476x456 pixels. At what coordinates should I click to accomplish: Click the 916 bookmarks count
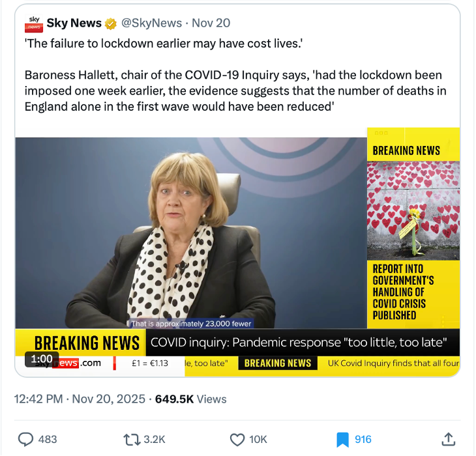coord(363,439)
